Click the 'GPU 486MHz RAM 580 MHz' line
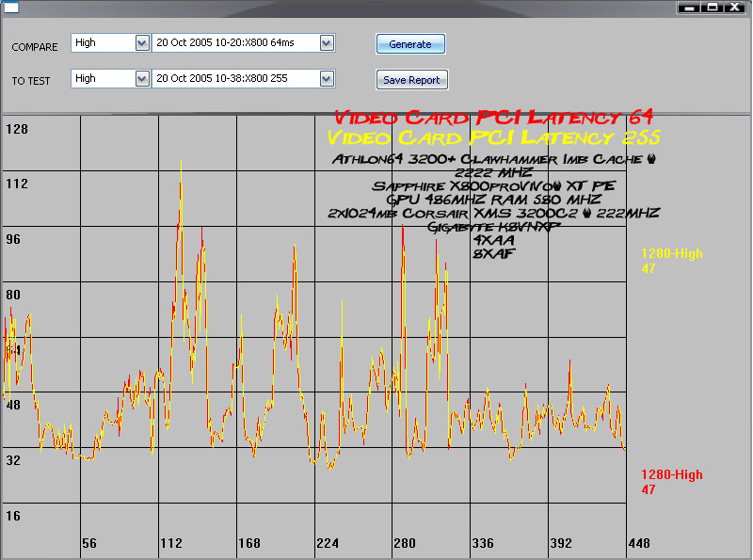The height and width of the screenshot is (560, 753). [493, 200]
